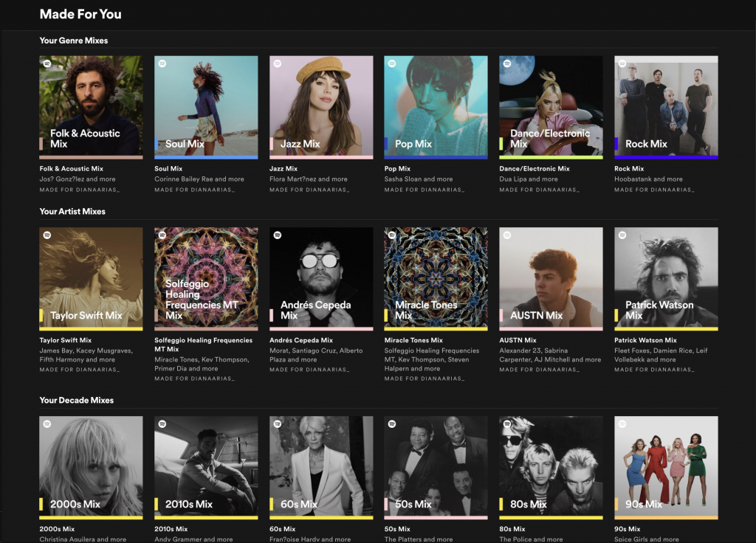Click the Andrés Cepeda Mix title link
The width and height of the screenshot is (756, 543).
tap(301, 340)
